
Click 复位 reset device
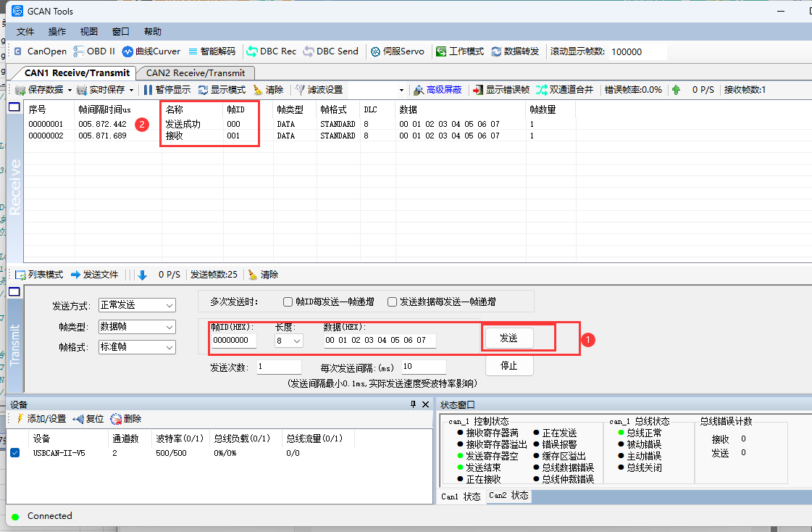pos(88,418)
